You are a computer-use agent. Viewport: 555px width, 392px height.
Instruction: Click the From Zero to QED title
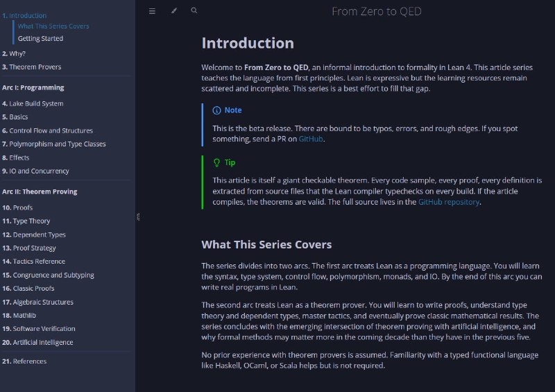(376, 11)
